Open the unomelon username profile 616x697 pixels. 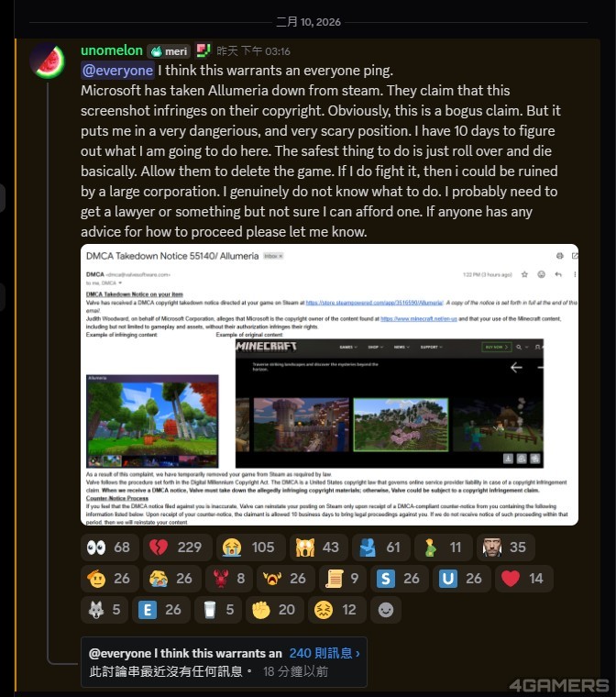pyautogui.click(x=112, y=50)
